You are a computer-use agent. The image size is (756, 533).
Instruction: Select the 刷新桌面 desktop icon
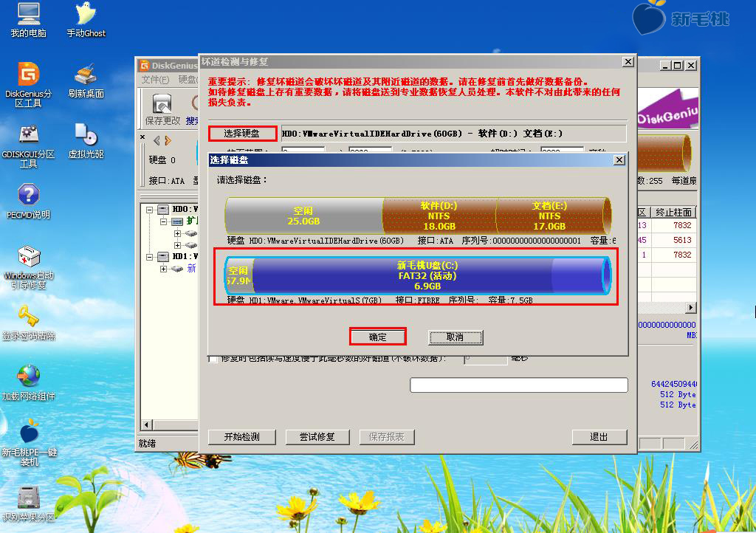pos(86,81)
